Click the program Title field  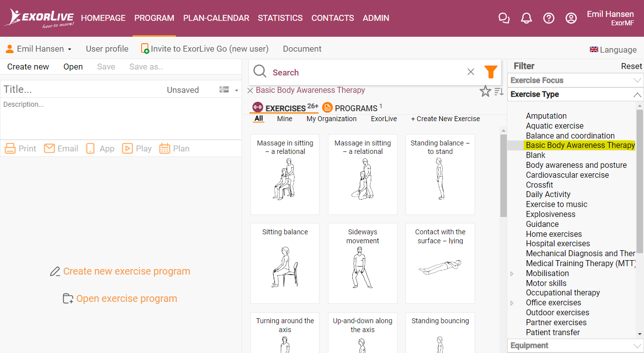coord(82,90)
